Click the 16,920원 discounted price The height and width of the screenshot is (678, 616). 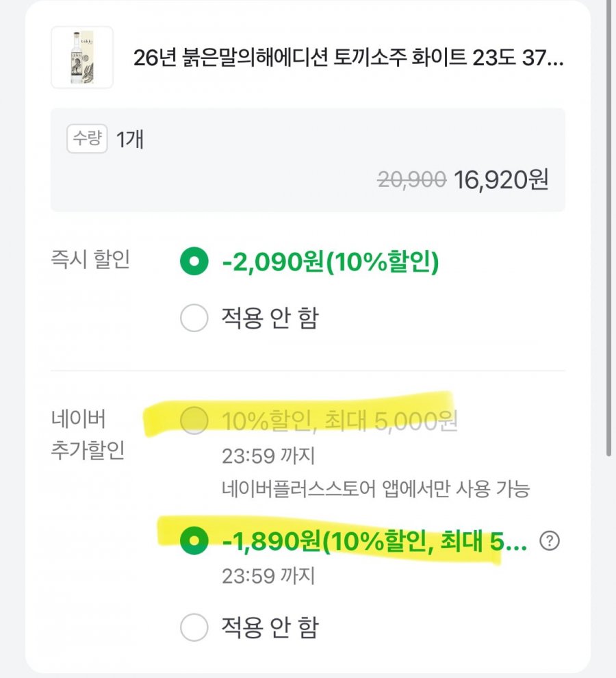pyautogui.click(x=501, y=179)
